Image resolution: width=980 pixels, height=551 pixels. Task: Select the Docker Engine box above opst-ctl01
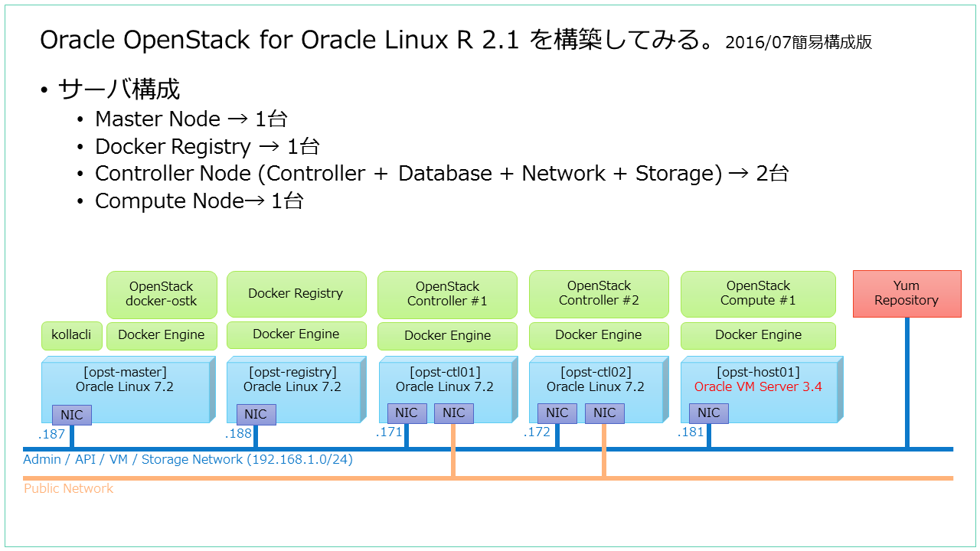coord(447,335)
